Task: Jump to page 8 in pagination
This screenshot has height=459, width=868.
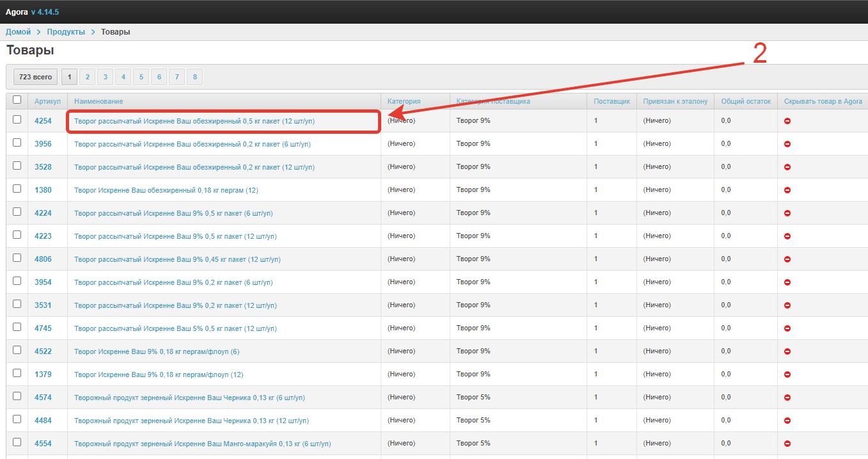Action: [195, 77]
